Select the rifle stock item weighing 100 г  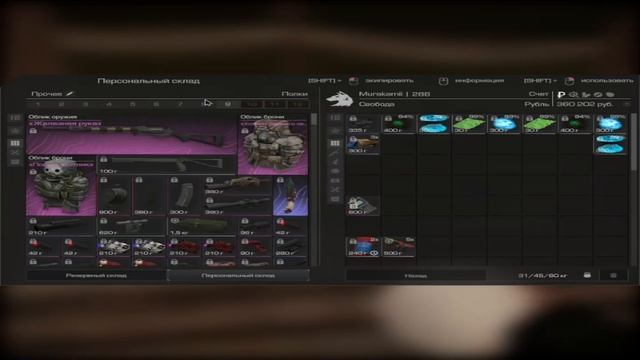click(x=167, y=164)
